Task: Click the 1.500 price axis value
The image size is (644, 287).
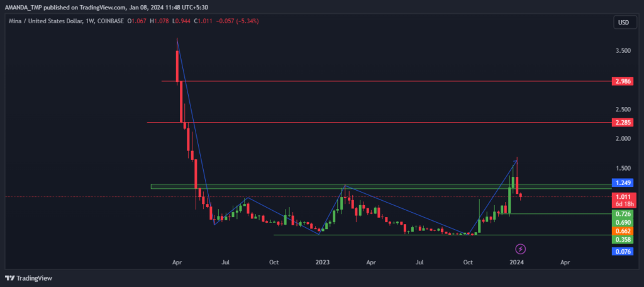Action: [x=623, y=168]
